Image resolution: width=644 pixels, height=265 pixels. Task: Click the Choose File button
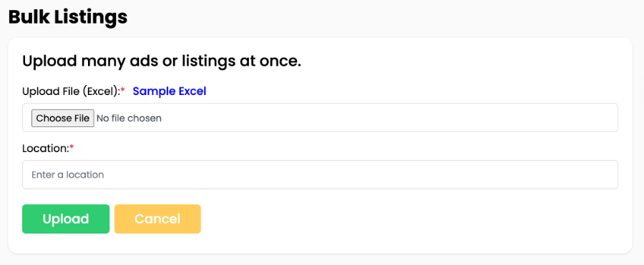click(63, 118)
